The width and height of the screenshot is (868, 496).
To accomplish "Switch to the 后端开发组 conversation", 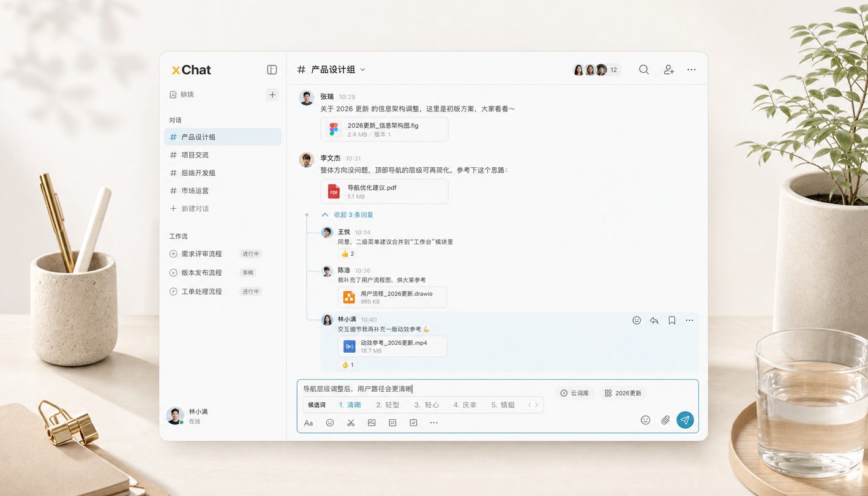I will 223,173.
